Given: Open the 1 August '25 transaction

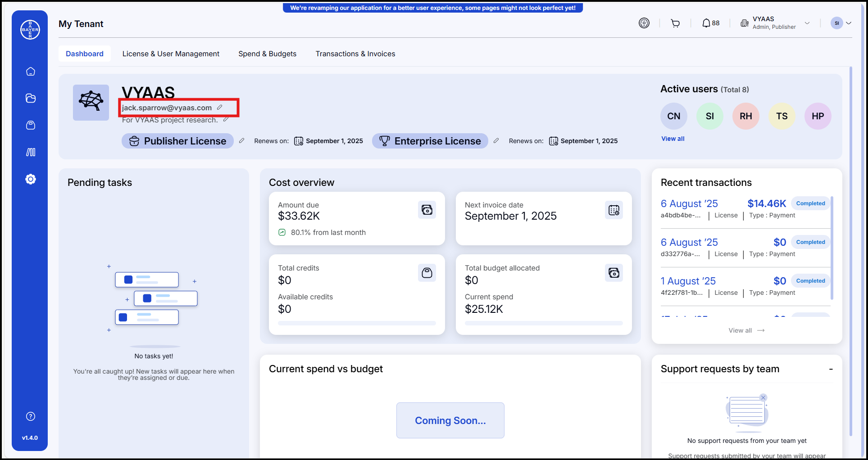Looking at the screenshot, I should point(745,287).
